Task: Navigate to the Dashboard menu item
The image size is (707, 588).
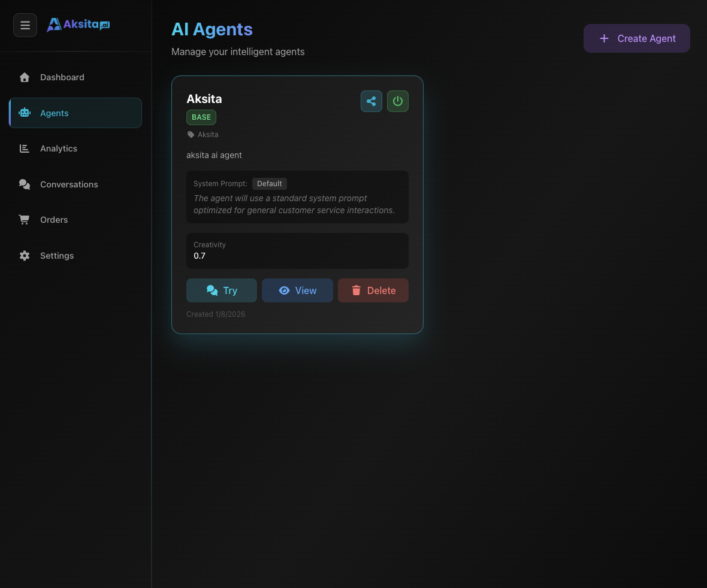Action: 62,77
